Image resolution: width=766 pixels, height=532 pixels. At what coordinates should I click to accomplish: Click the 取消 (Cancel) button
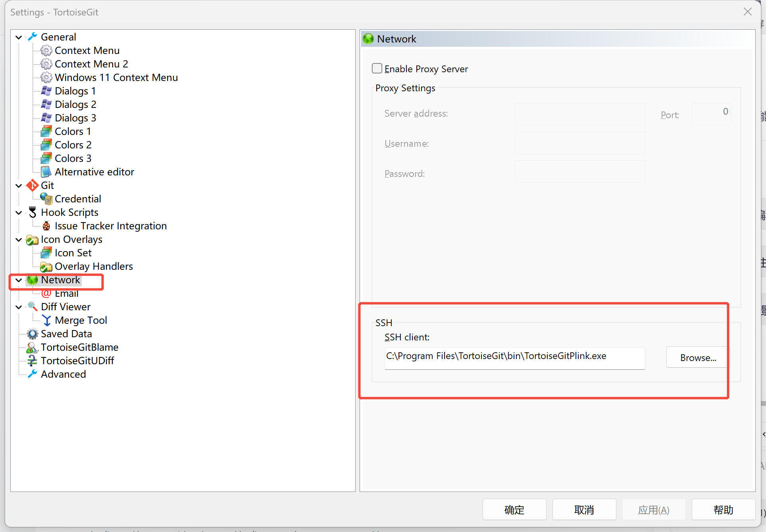coord(584,509)
